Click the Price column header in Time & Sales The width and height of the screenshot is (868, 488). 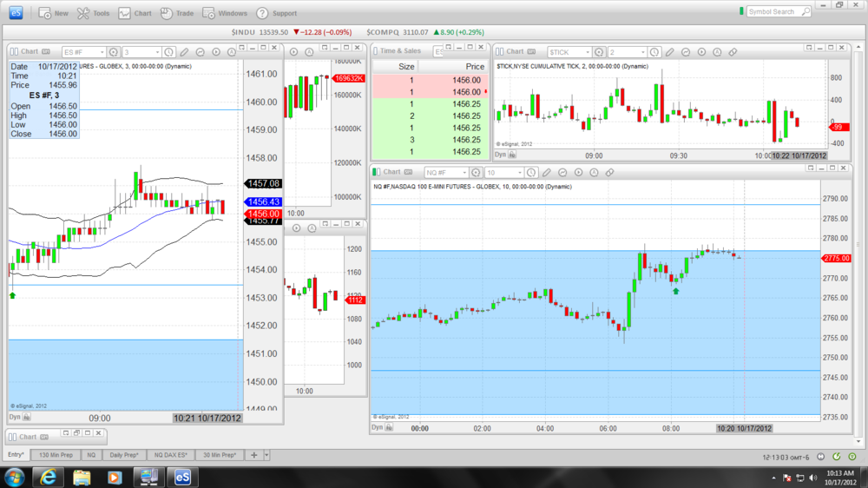475,67
